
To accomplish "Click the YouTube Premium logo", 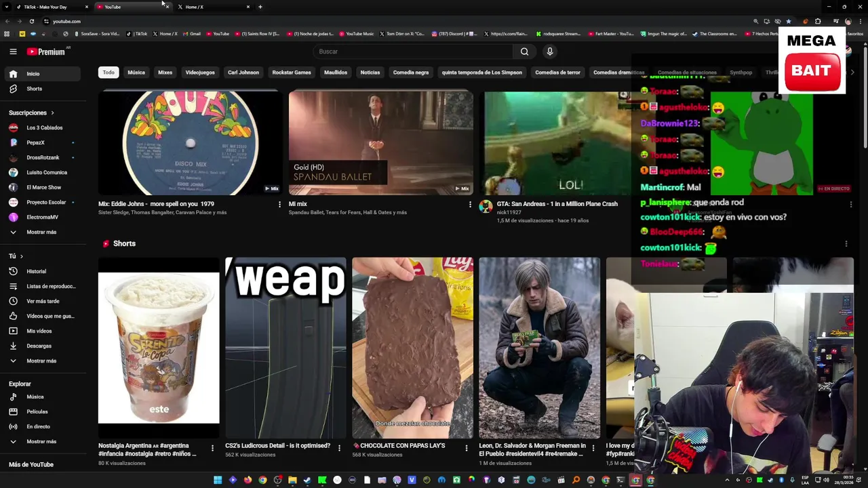I will [46, 52].
